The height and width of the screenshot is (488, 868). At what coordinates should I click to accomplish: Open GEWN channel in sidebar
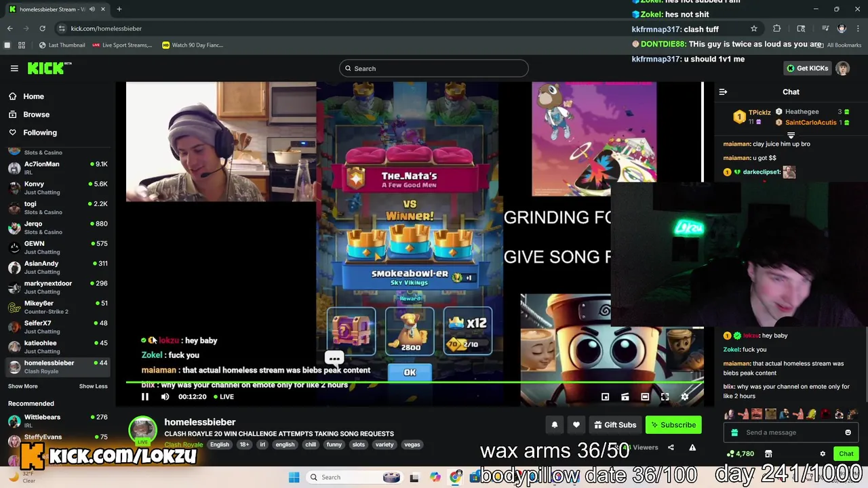[58, 247]
